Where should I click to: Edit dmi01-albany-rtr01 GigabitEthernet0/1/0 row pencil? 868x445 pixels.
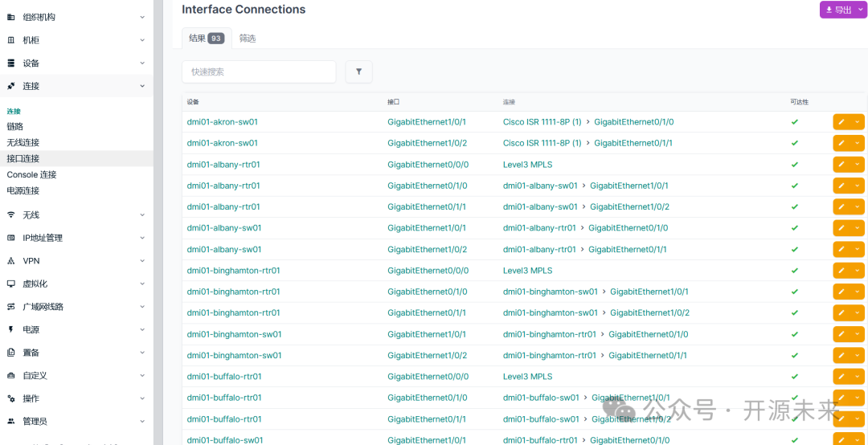841,186
